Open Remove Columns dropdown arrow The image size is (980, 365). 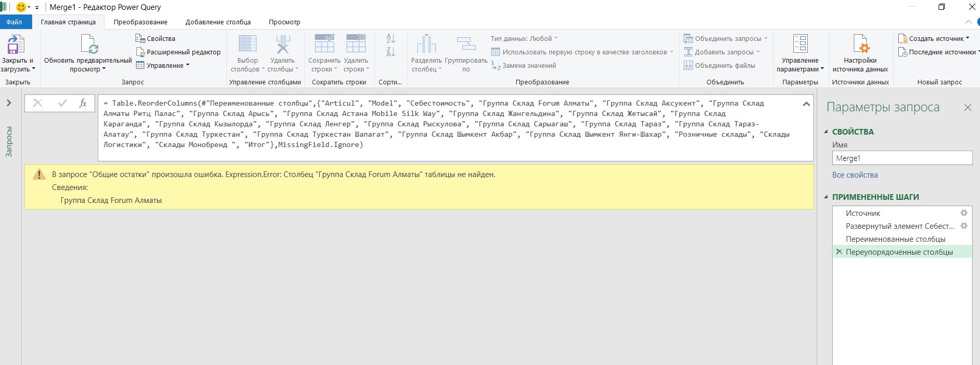[x=296, y=69]
